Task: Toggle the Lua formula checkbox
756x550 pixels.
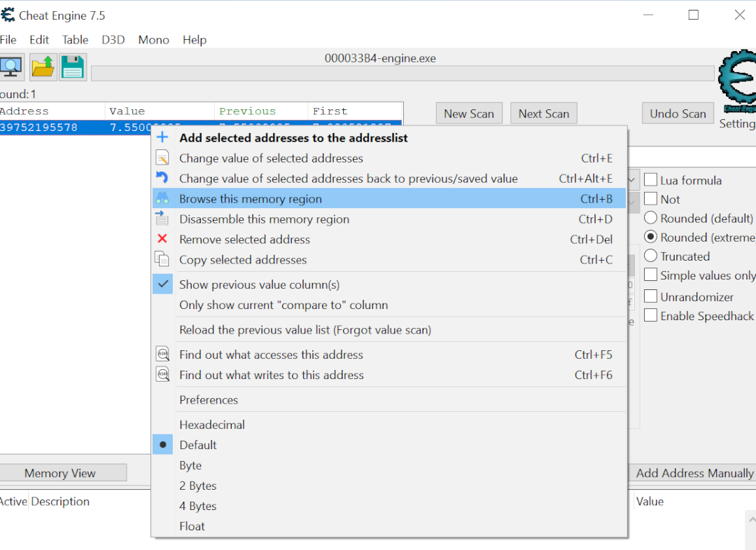Action: click(x=650, y=180)
